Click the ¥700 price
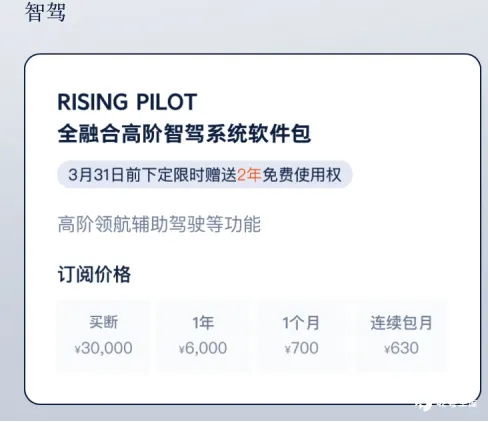The height and width of the screenshot is (422, 488). point(301,348)
